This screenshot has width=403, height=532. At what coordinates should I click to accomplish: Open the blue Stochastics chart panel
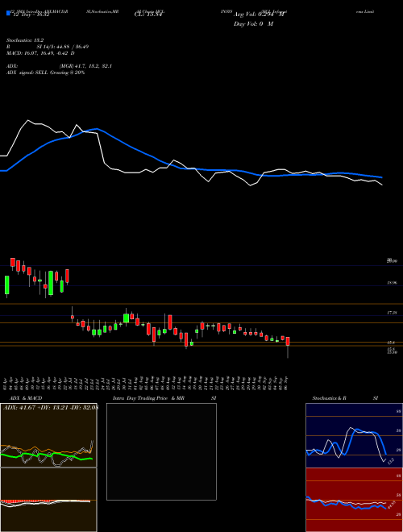[354, 435]
